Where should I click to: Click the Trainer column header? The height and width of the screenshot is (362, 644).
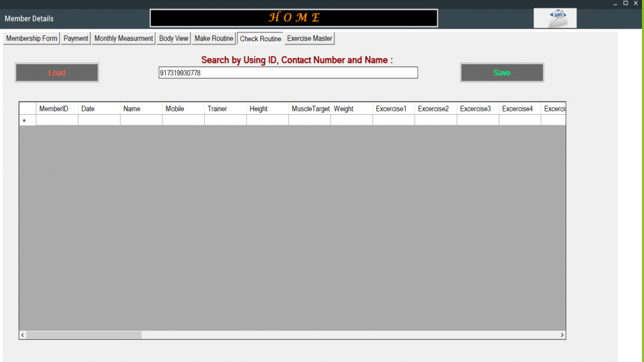[225, 109]
